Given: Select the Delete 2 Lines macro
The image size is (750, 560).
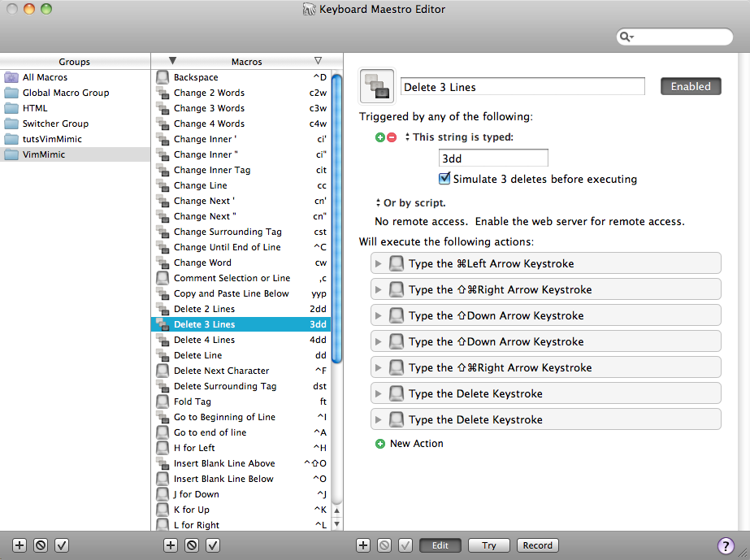Looking at the screenshot, I should [241, 309].
